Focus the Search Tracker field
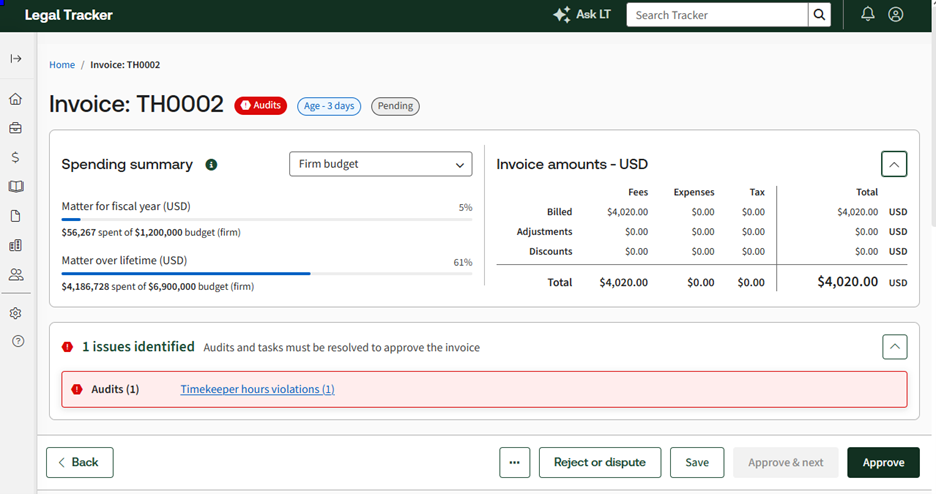The width and height of the screenshot is (936, 494). point(717,15)
